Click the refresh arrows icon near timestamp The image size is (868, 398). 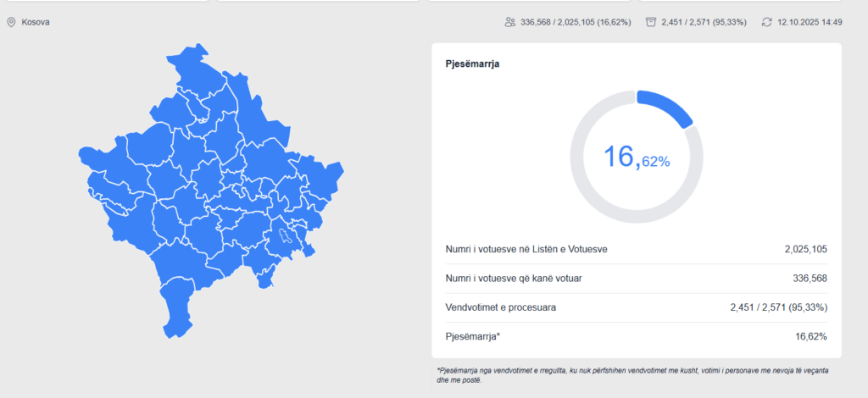(766, 22)
